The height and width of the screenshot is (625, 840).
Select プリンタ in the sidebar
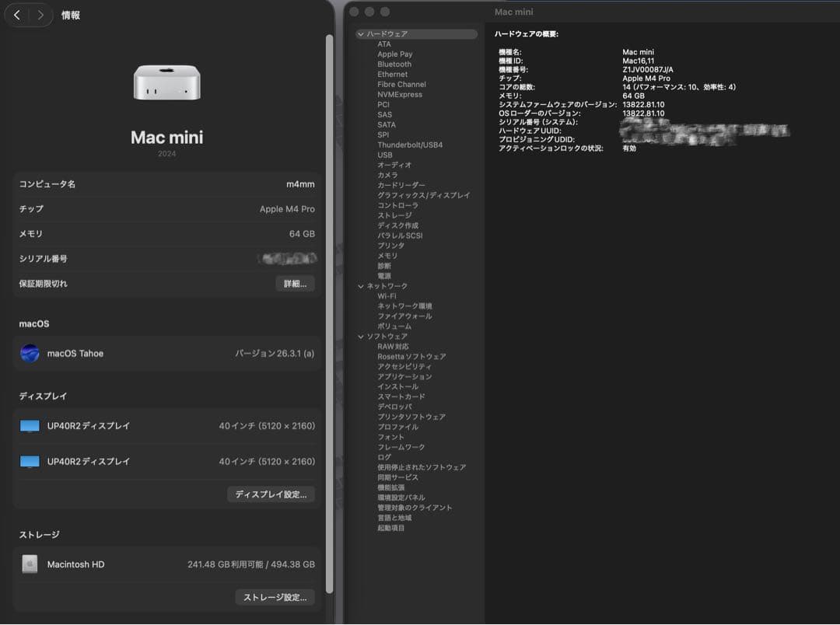pos(390,246)
